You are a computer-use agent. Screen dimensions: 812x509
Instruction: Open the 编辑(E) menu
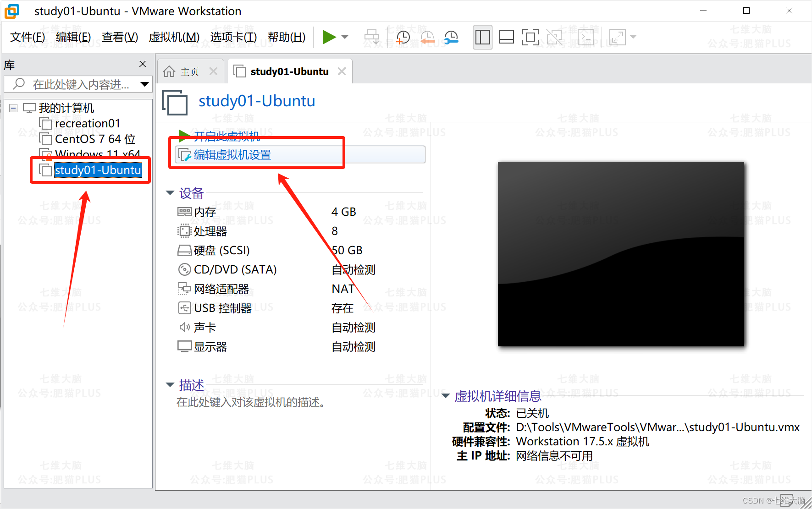(x=73, y=37)
